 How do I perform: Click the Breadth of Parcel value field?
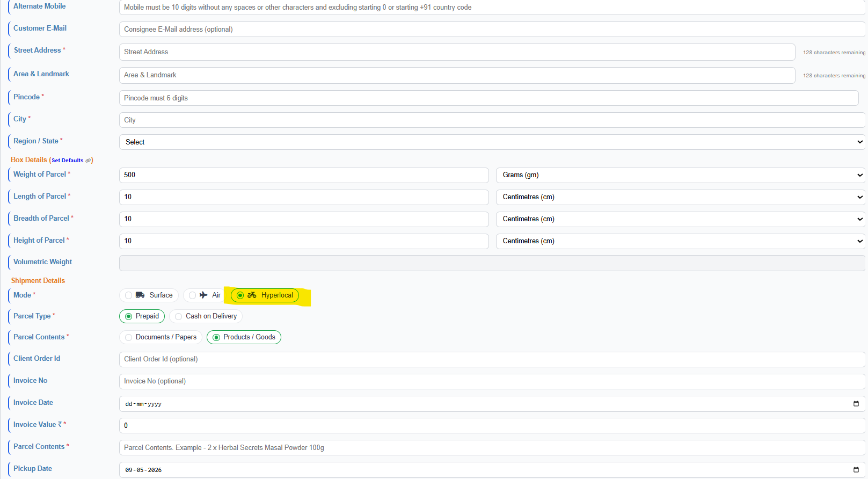[304, 219]
